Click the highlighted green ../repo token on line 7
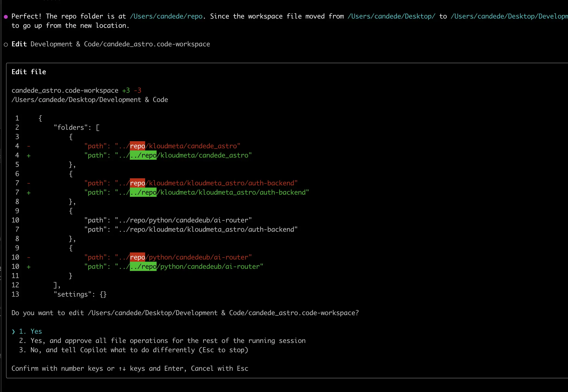568x392 pixels. pyautogui.click(x=143, y=192)
